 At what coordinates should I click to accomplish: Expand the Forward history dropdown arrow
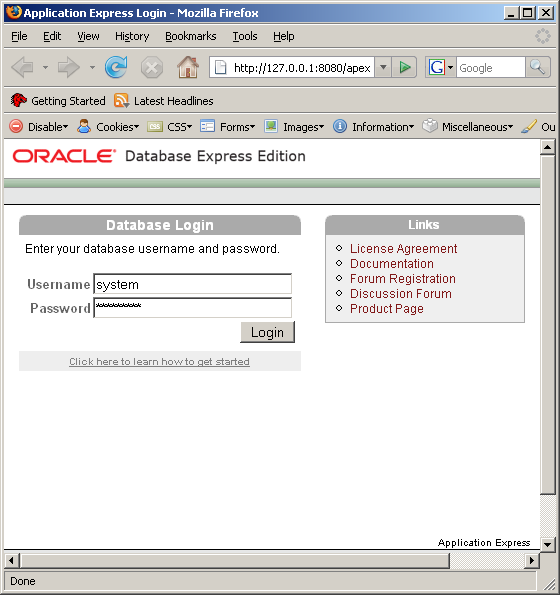pyautogui.click(x=92, y=68)
